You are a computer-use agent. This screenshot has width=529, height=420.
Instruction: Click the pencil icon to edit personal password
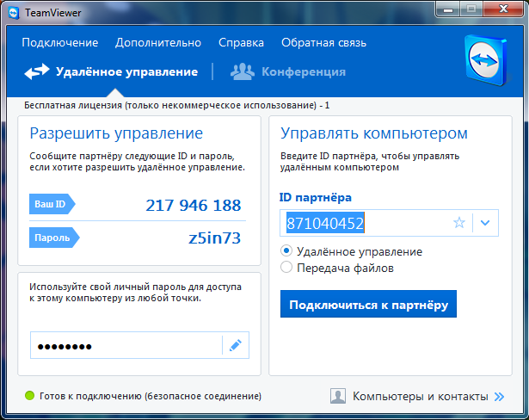tap(235, 346)
